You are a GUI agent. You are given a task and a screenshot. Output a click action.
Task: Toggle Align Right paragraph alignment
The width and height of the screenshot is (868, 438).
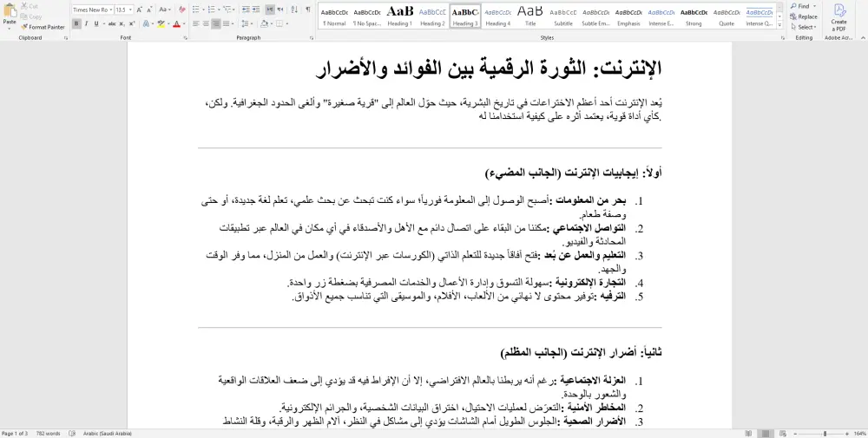click(x=216, y=23)
